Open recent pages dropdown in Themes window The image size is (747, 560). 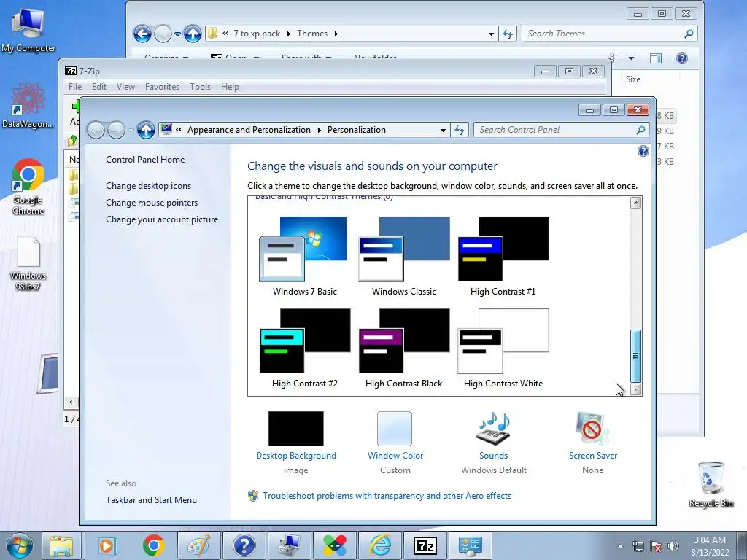pyautogui.click(x=177, y=34)
